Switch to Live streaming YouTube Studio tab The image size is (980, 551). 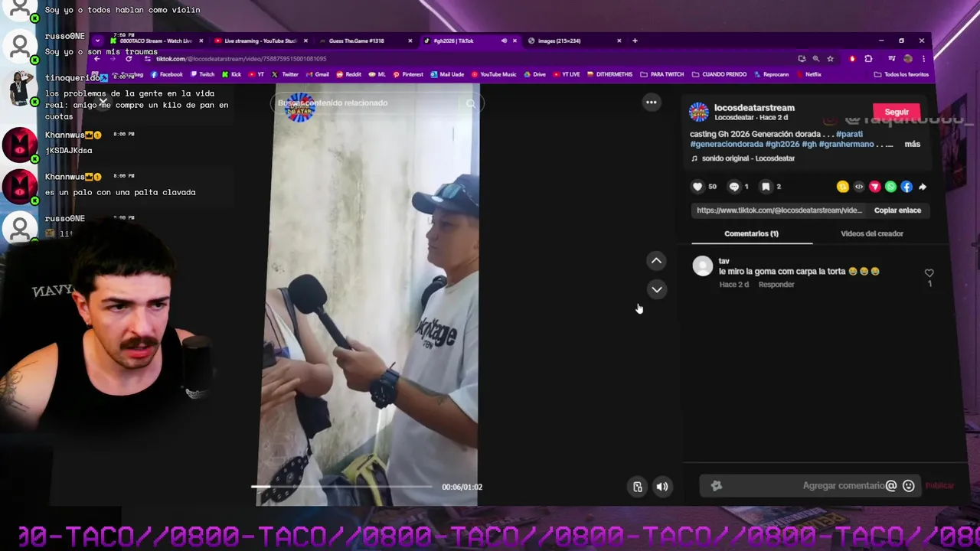[x=260, y=41]
